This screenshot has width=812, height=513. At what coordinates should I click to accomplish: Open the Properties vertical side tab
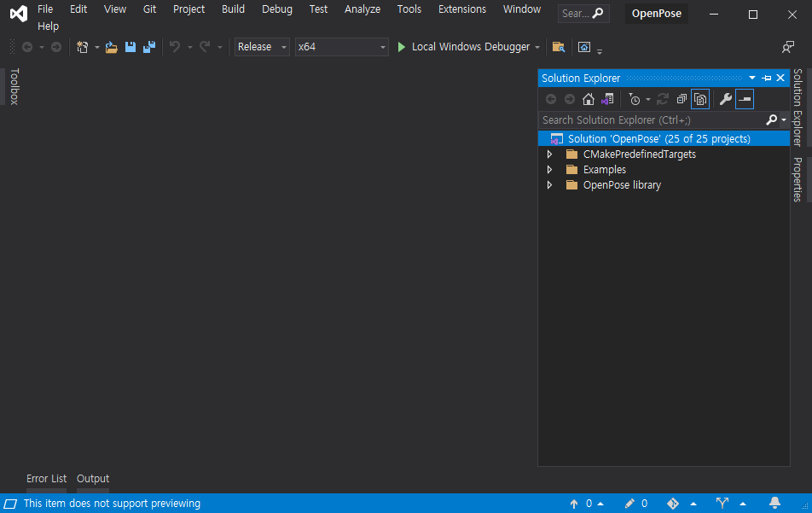[797, 179]
